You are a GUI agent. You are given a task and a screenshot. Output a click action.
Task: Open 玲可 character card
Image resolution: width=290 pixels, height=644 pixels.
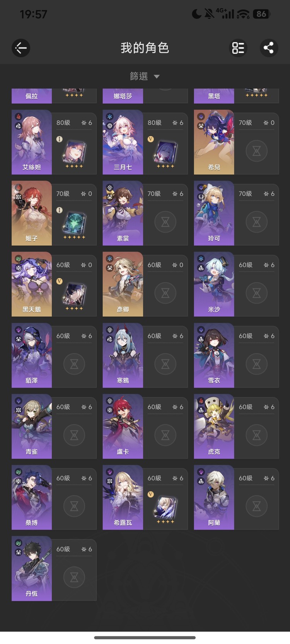[236, 213]
